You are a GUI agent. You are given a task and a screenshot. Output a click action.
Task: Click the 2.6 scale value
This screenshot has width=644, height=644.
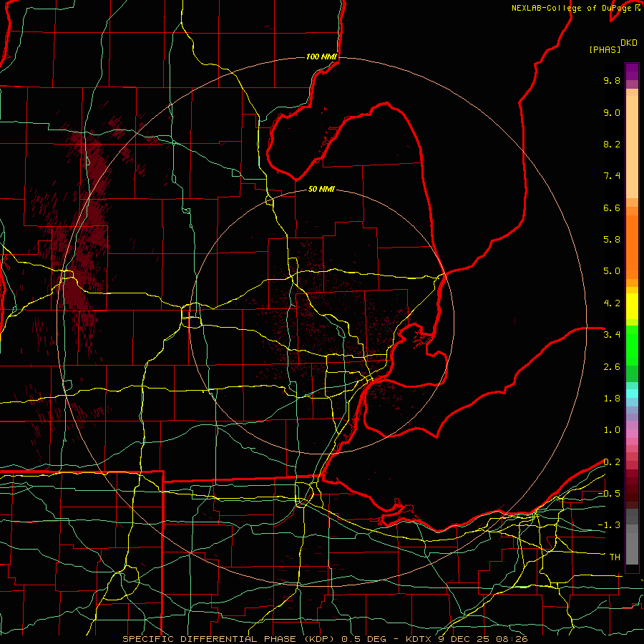612,367
